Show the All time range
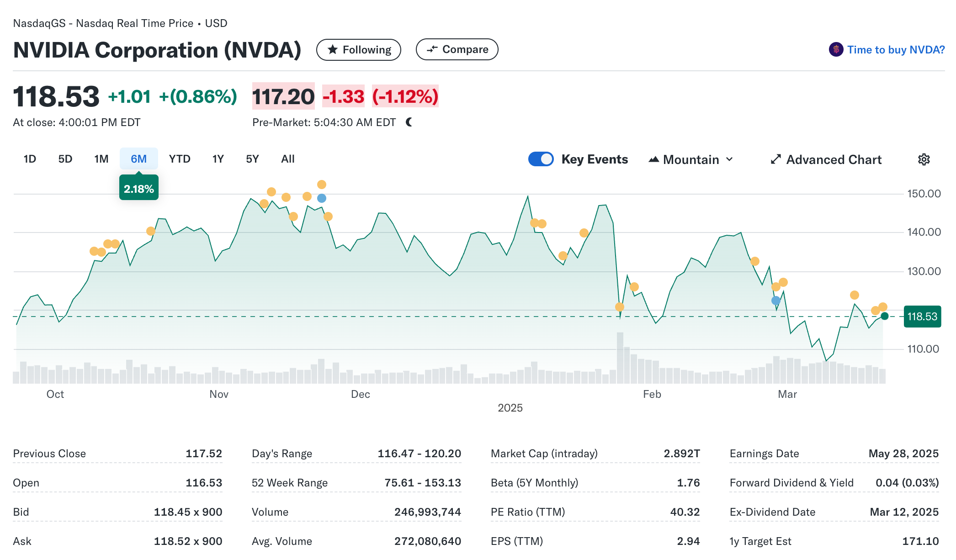The height and width of the screenshot is (560, 956). [x=288, y=159]
